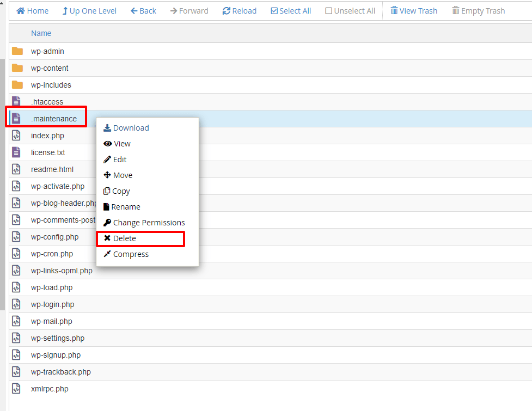Image resolution: width=532 pixels, height=411 pixels.
Task: Click the license.txt file icon
Action: [x=16, y=152]
